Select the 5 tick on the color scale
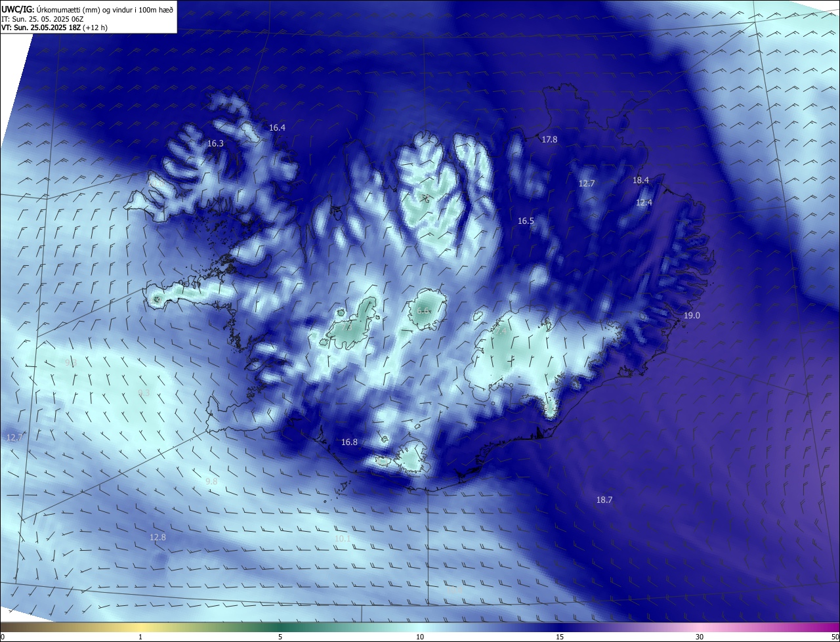 [280, 637]
